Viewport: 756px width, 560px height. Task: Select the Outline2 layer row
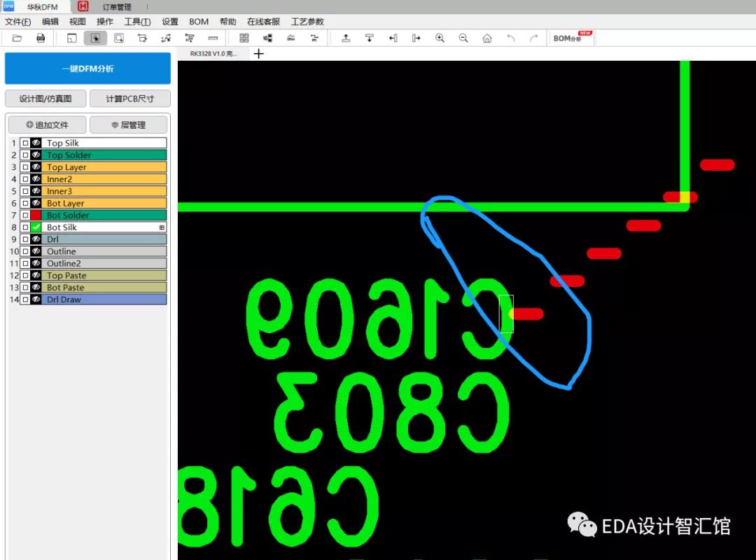point(93,263)
